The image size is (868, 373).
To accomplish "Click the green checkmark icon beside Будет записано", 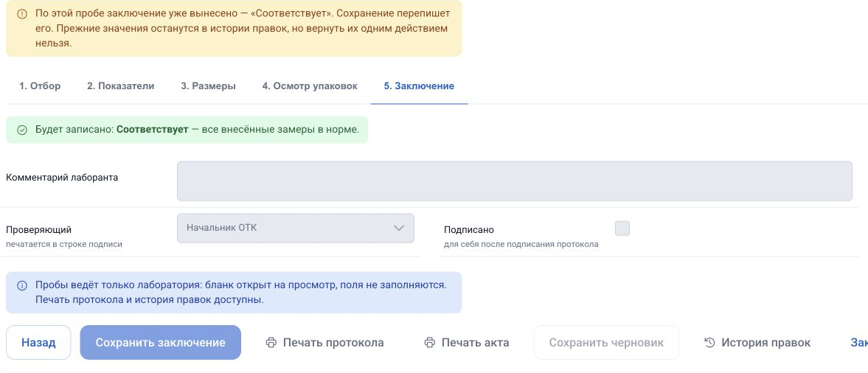I will 22,130.
